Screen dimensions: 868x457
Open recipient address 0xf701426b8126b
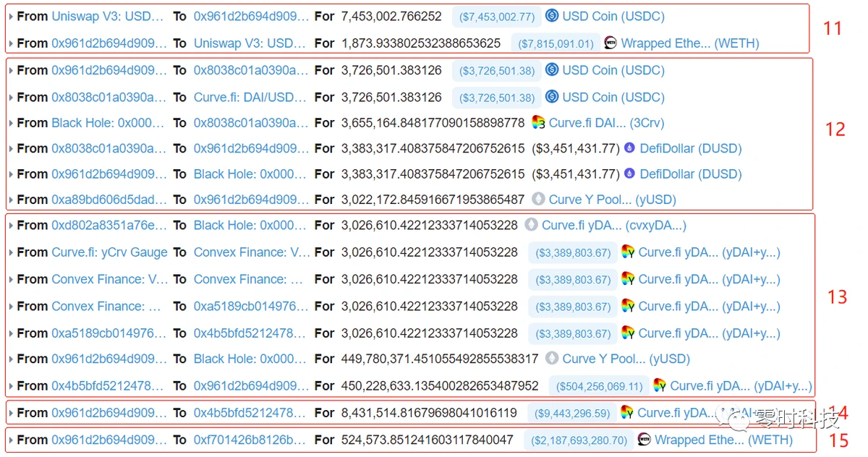click(250, 440)
